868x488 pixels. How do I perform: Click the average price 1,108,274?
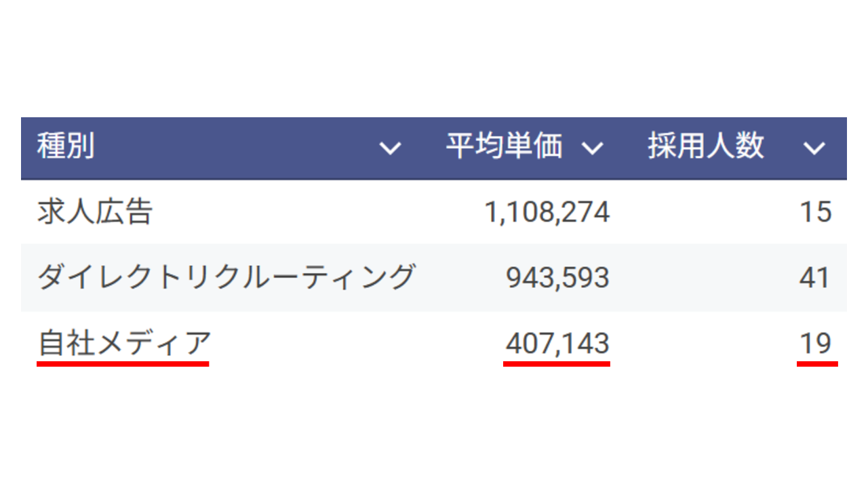[547, 213]
